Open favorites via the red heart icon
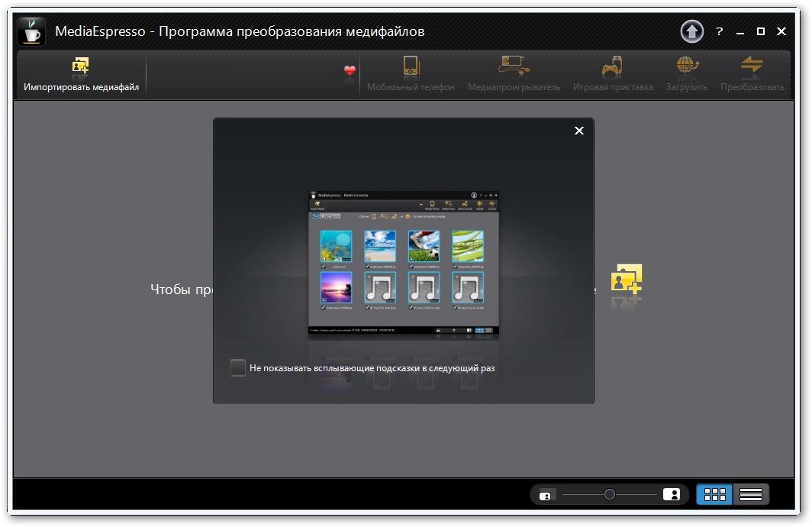Screen dimensions: 812x527 point(350,70)
